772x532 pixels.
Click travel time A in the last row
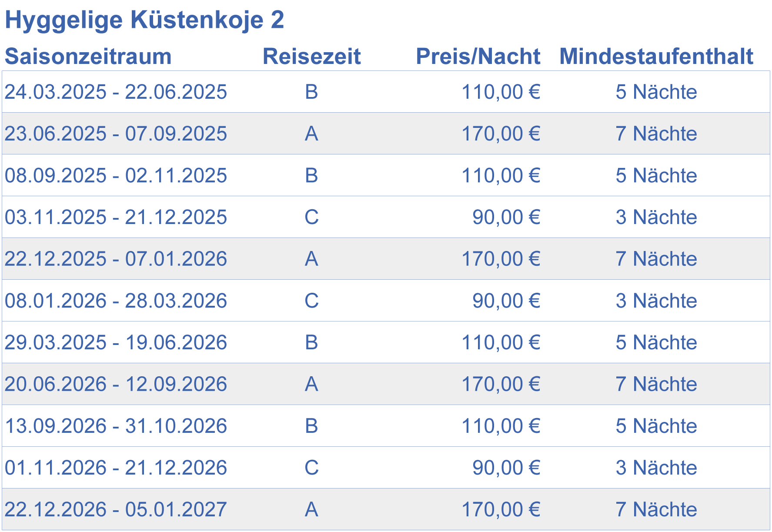click(311, 509)
